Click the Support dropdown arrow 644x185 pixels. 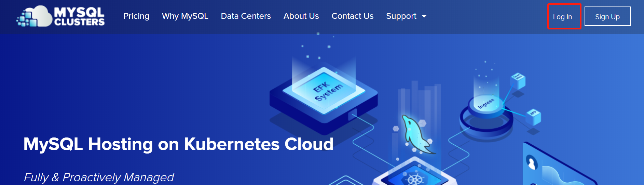click(424, 16)
